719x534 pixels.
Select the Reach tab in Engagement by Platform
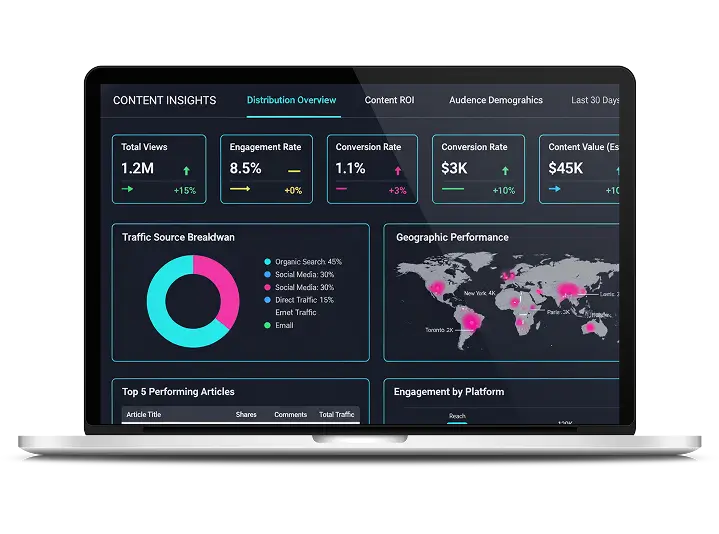click(457, 416)
